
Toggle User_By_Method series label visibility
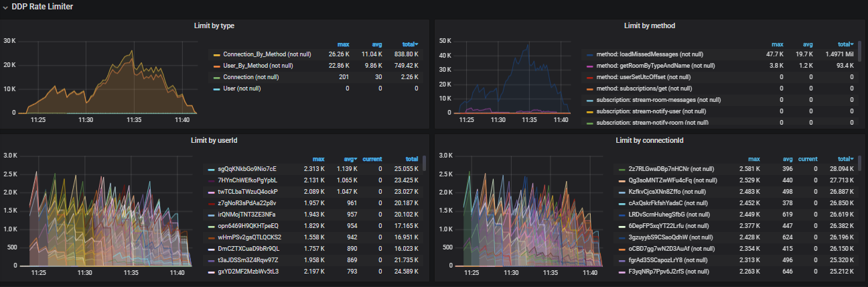[257, 66]
